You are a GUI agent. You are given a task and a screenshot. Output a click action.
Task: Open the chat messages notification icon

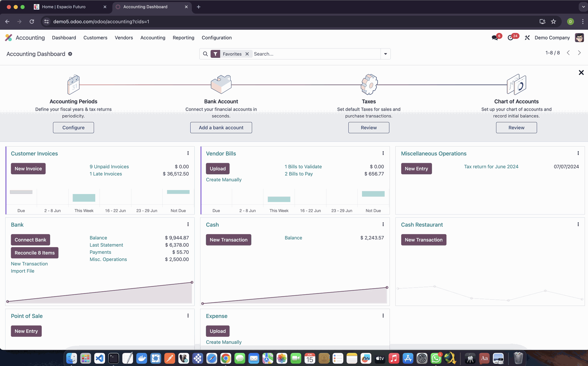(x=495, y=38)
